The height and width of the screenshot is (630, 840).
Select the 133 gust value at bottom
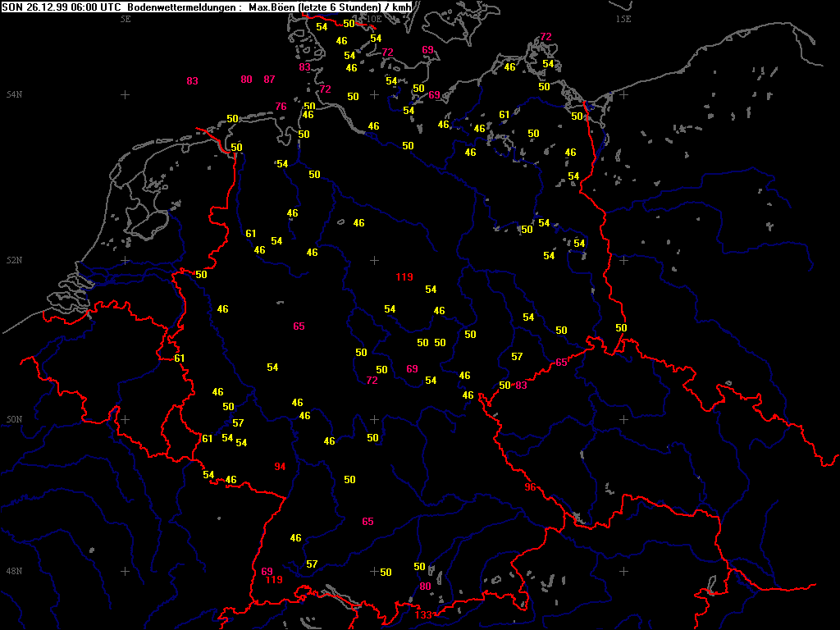[x=423, y=615]
